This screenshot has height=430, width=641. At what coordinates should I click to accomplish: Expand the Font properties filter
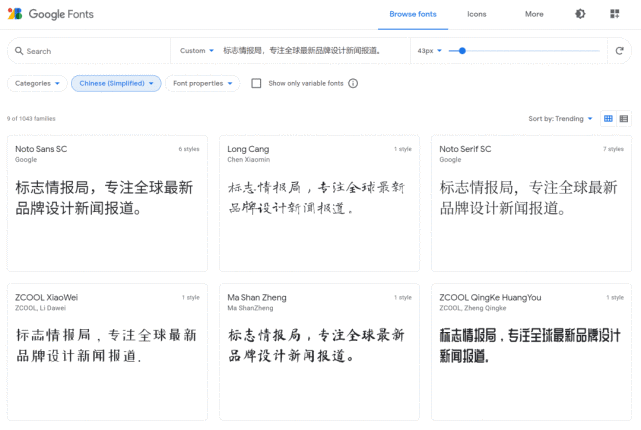point(202,83)
